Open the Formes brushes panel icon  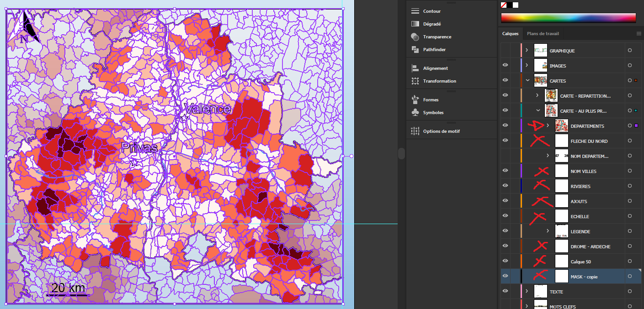[x=415, y=100]
